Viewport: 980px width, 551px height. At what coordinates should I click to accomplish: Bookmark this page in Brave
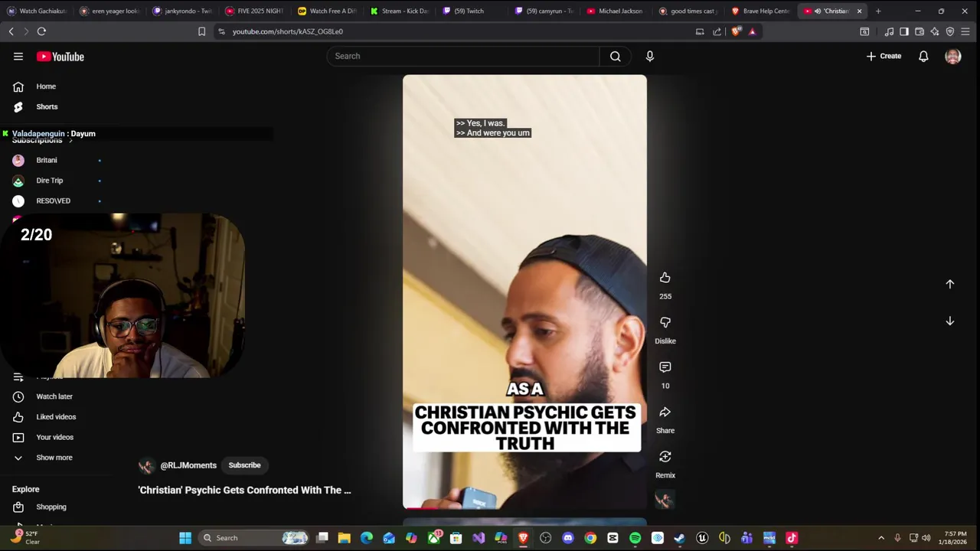pyautogui.click(x=201, y=31)
